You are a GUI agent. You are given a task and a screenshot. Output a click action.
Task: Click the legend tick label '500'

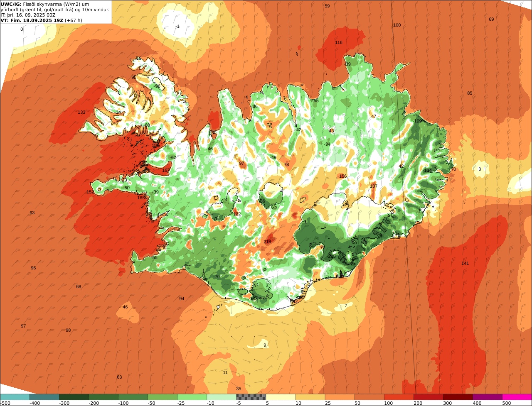pos(507,403)
